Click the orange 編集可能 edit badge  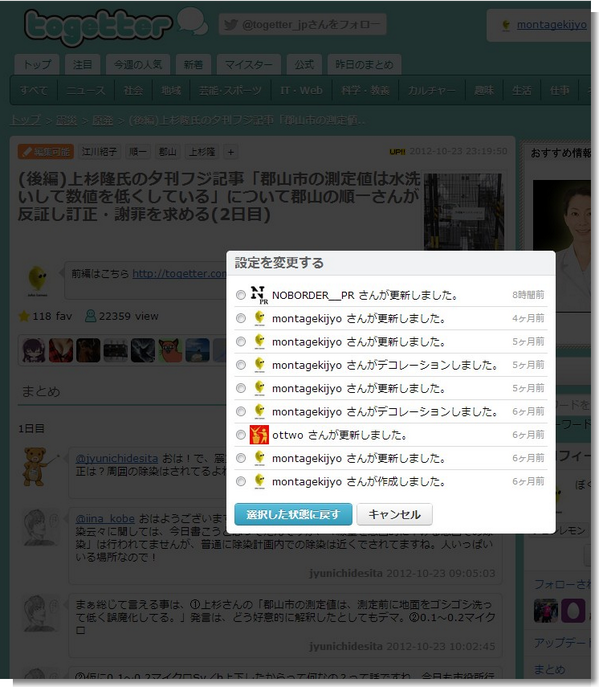[x=46, y=152]
